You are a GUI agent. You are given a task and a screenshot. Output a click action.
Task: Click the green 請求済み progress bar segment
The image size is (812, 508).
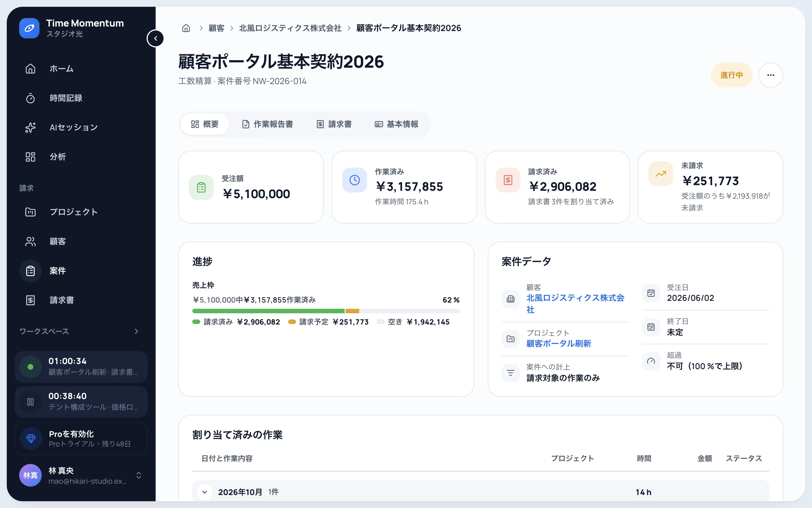268,311
